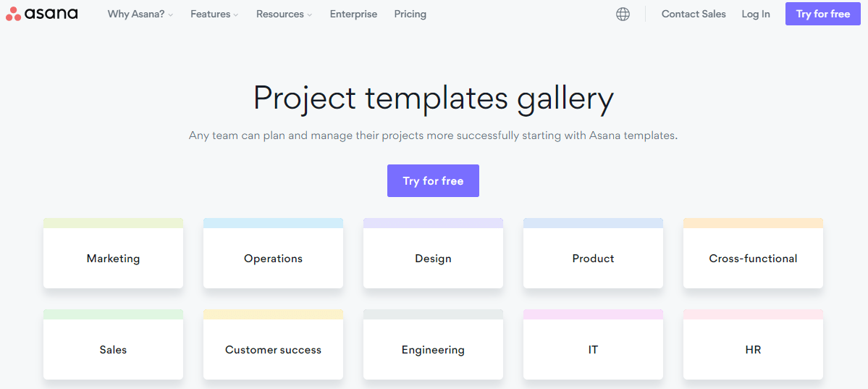Open the HR templates card
The image size is (868, 389).
coord(753,345)
